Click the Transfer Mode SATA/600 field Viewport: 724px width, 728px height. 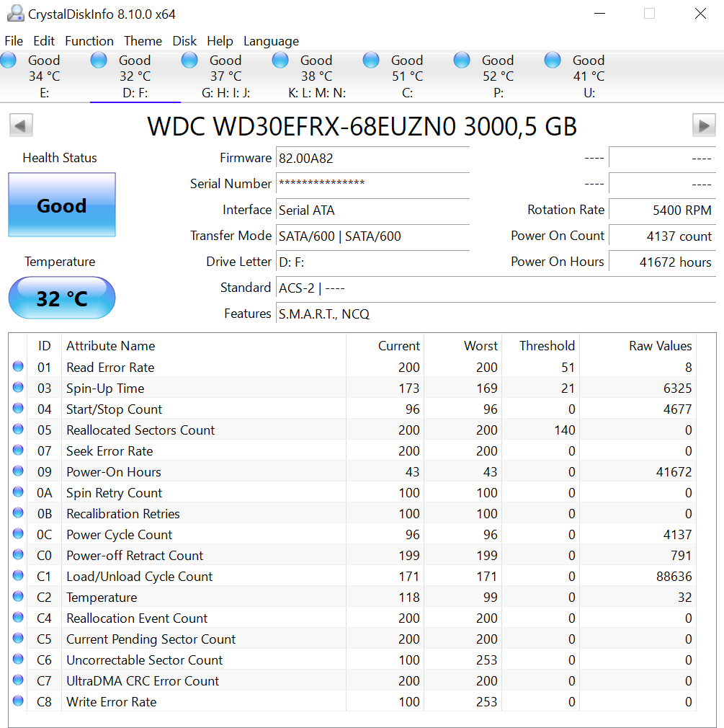(x=372, y=236)
